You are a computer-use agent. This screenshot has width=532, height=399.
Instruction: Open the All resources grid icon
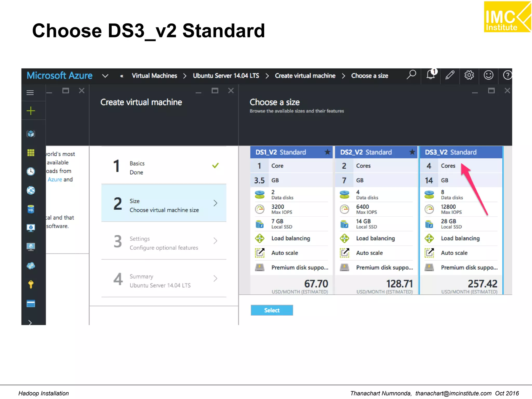pyautogui.click(x=31, y=152)
